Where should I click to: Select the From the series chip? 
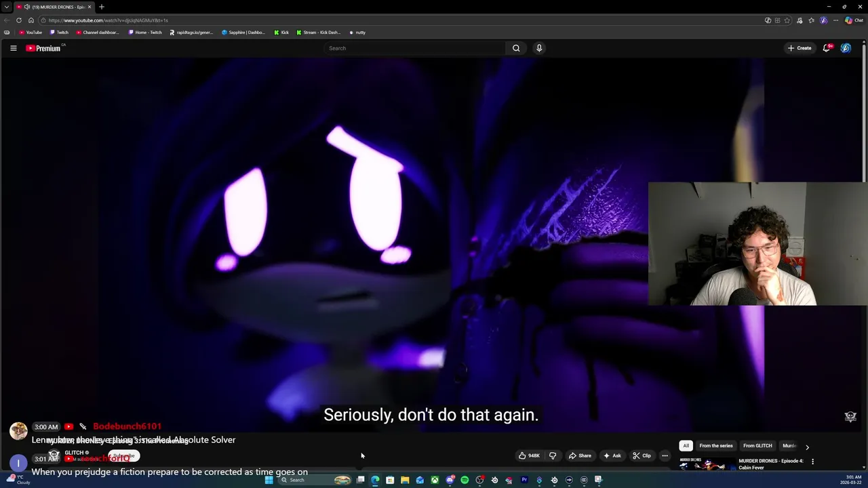click(x=716, y=446)
